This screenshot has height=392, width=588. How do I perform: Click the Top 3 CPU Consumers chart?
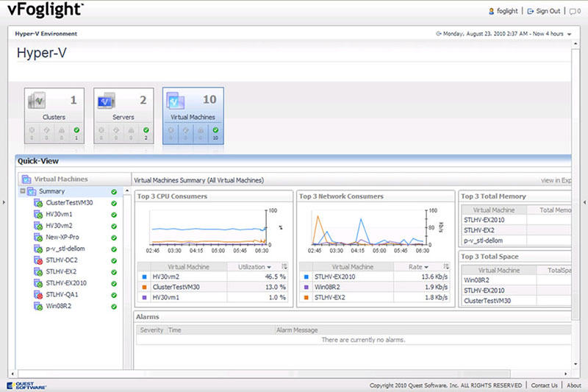[x=208, y=227]
